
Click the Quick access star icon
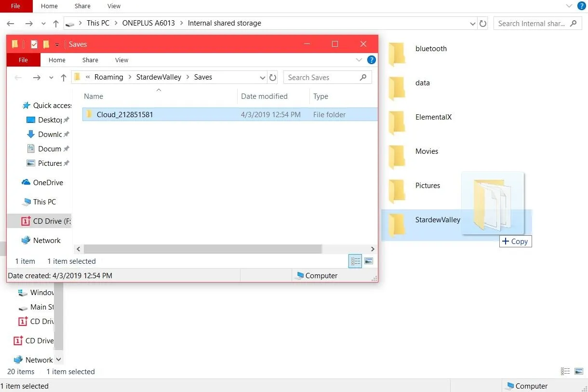pyautogui.click(x=27, y=106)
